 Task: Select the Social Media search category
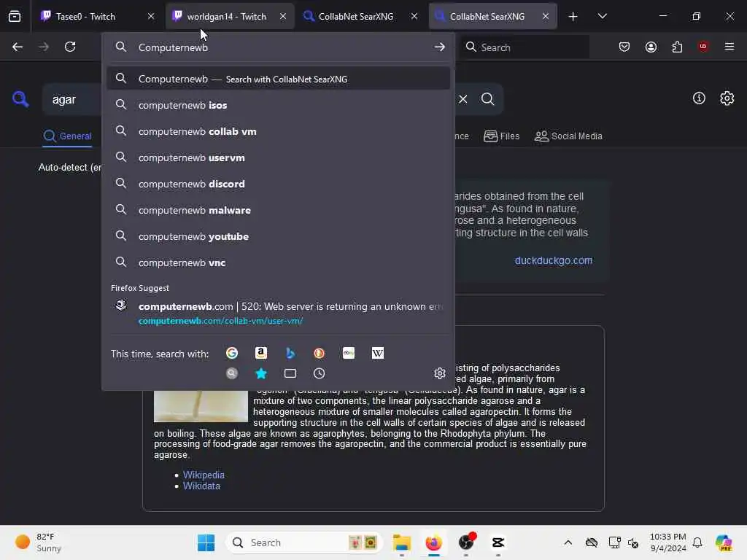(x=568, y=136)
